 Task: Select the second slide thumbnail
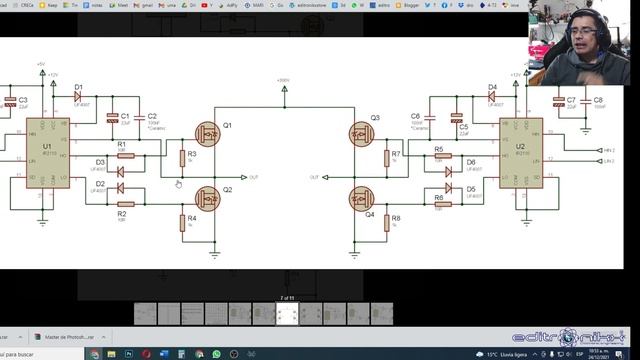[169, 314]
